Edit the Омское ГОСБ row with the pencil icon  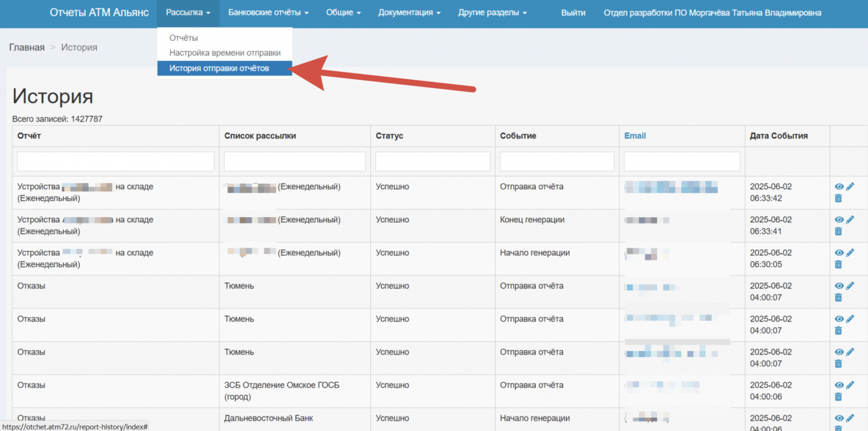click(x=850, y=386)
